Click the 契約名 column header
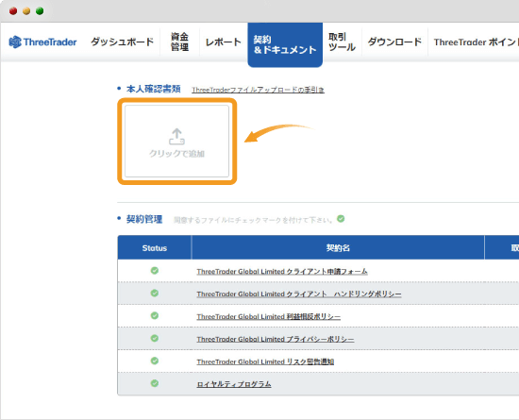This screenshot has width=519, height=420. coord(338,248)
